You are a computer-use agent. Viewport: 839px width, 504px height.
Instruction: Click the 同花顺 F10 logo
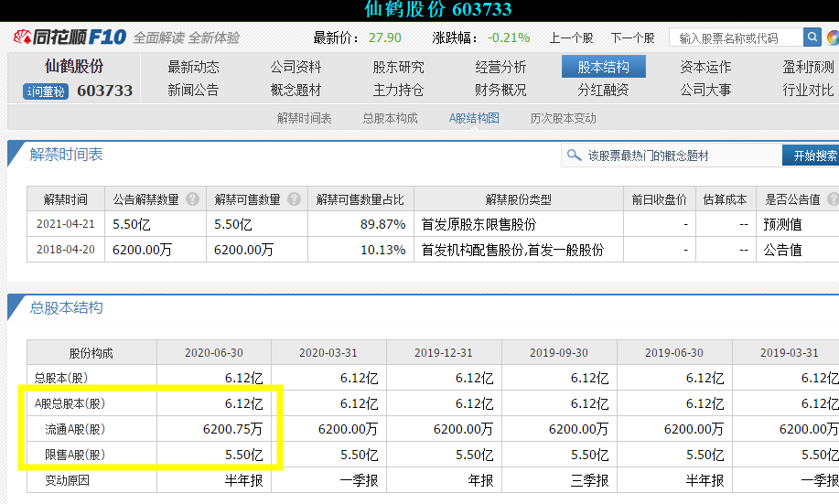coord(70,38)
